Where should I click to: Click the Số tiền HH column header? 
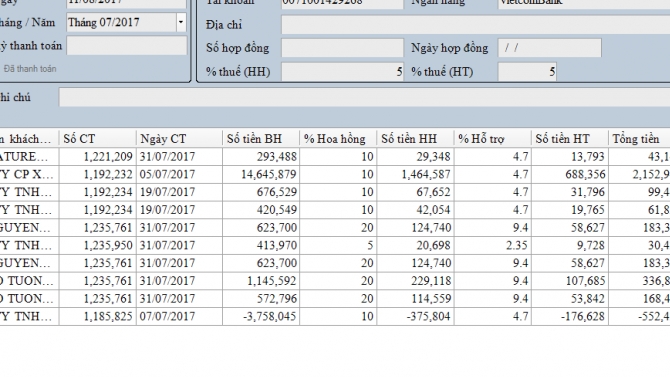[415, 139]
